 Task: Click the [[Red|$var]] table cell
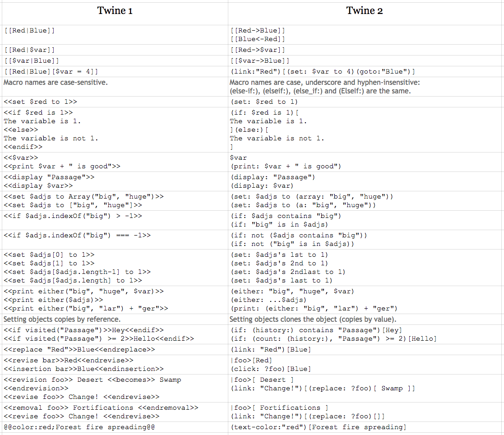click(x=29, y=50)
